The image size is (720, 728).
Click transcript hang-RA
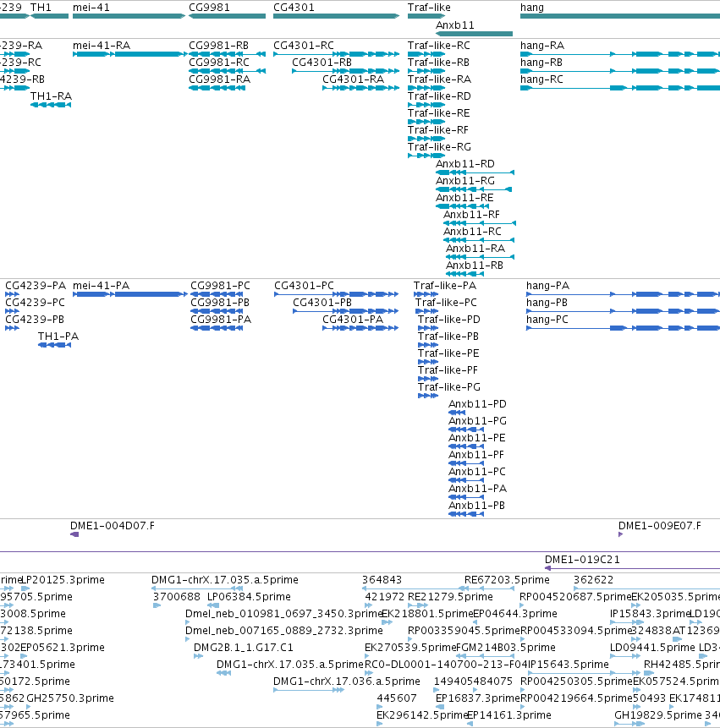[620, 54]
